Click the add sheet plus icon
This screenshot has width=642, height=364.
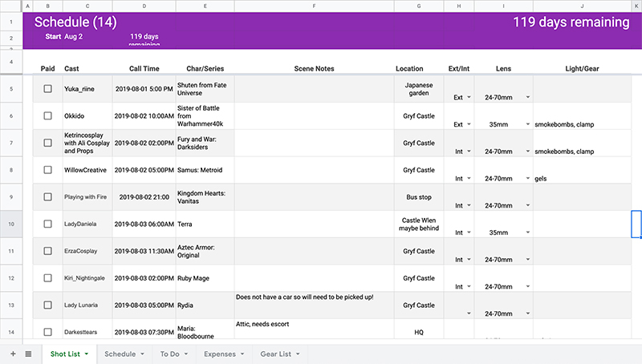[x=12, y=354]
